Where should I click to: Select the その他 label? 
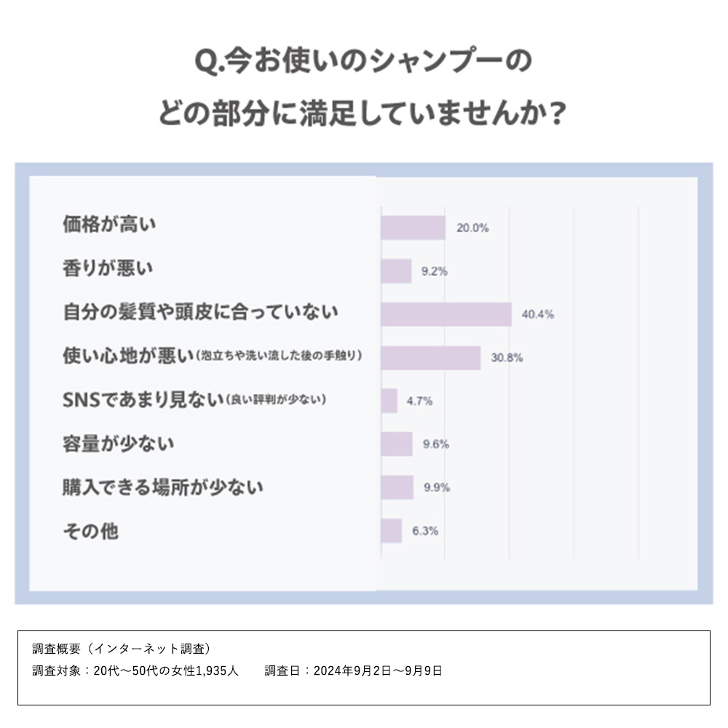pos(91,531)
